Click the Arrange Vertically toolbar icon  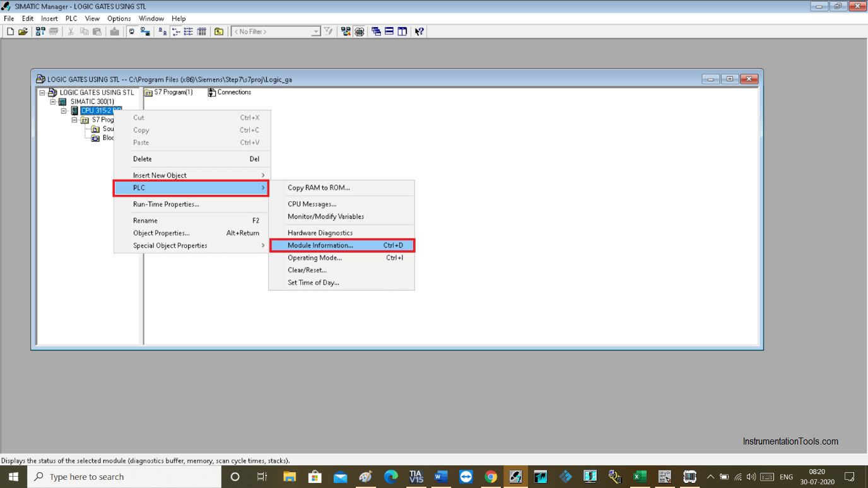[x=402, y=32]
